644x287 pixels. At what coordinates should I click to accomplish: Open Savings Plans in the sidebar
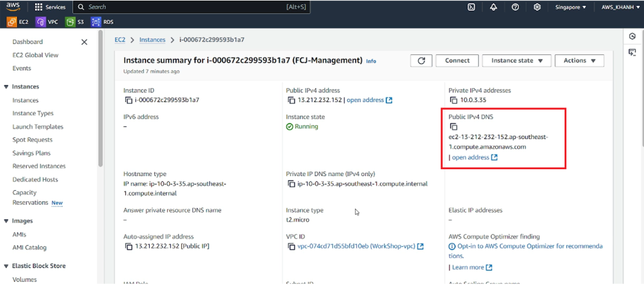point(32,153)
